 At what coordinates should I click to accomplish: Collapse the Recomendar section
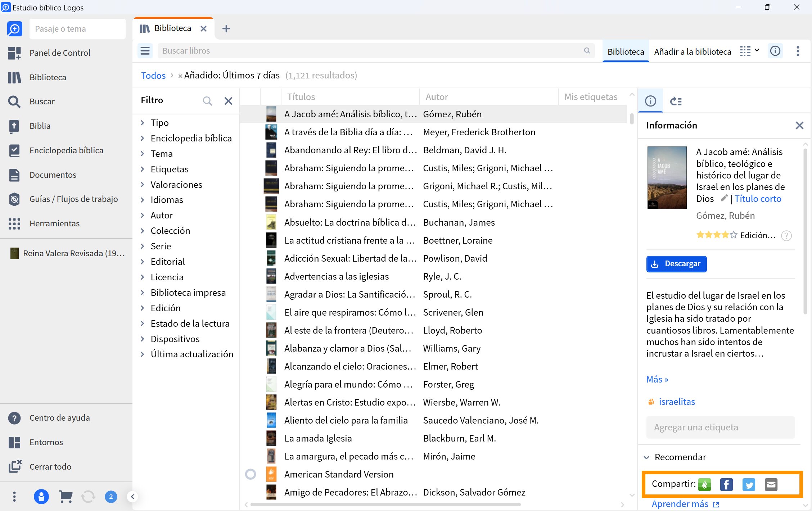[647, 457]
